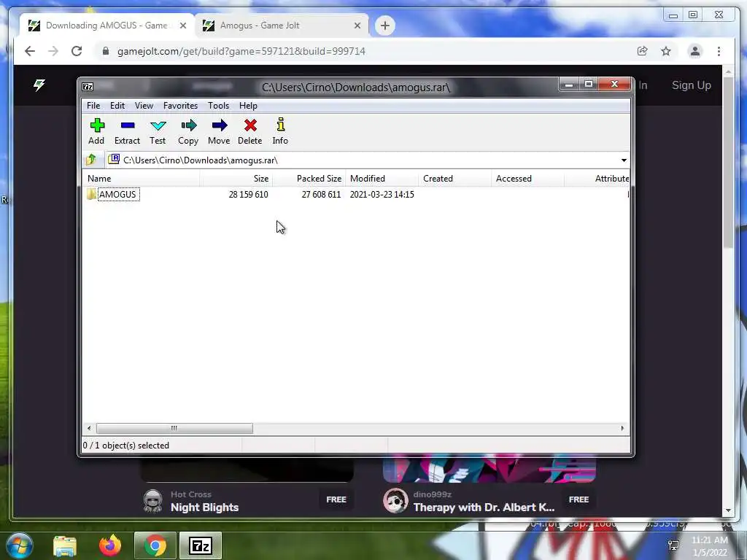This screenshot has height=560, width=747.
Task: Sort by the Packed Size column header
Action: [309, 179]
